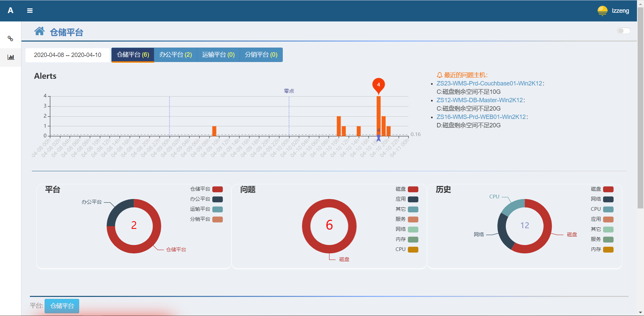Select the 仓储平台 (6) tab
The height and width of the screenshot is (316, 644).
pos(133,55)
